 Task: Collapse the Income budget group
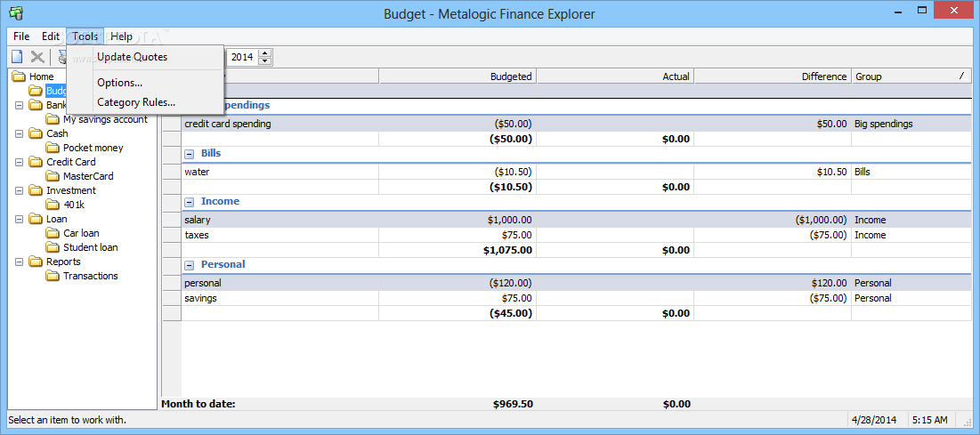pyautogui.click(x=190, y=202)
